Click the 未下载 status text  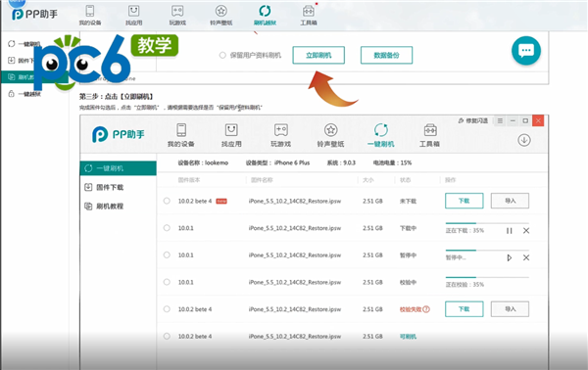408,201
